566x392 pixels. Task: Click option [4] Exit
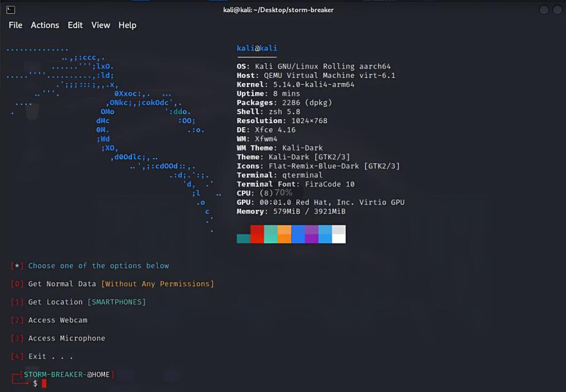[42, 356]
